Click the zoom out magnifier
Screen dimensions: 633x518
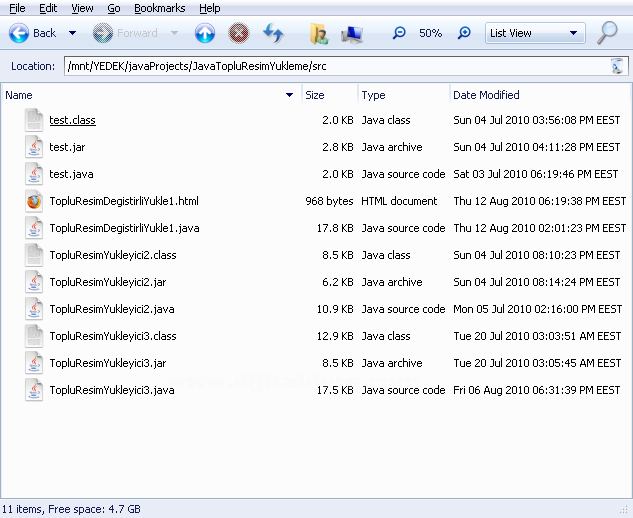pyautogui.click(x=399, y=33)
